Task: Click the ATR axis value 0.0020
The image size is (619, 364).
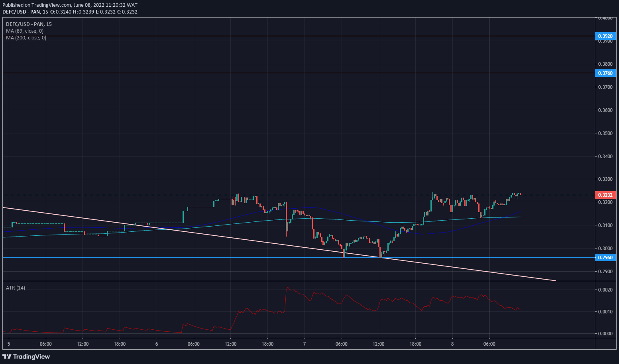Action: [x=605, y=290]
